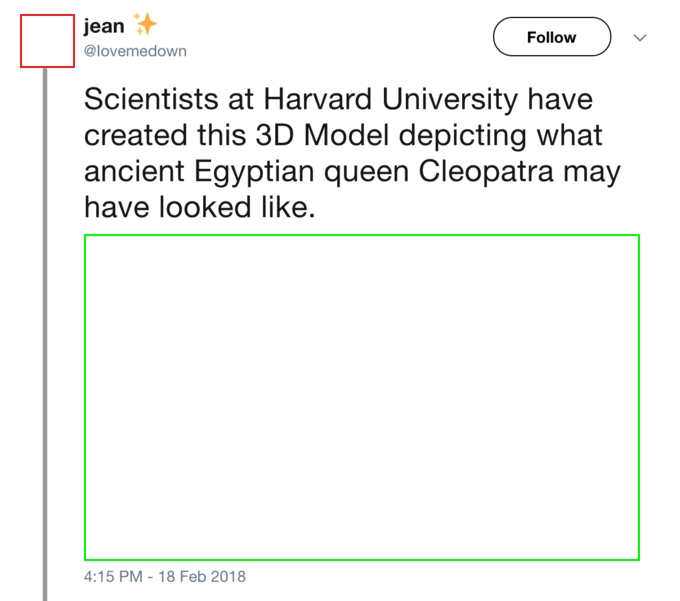Open jean's profile avatar picture

[47, 41]
